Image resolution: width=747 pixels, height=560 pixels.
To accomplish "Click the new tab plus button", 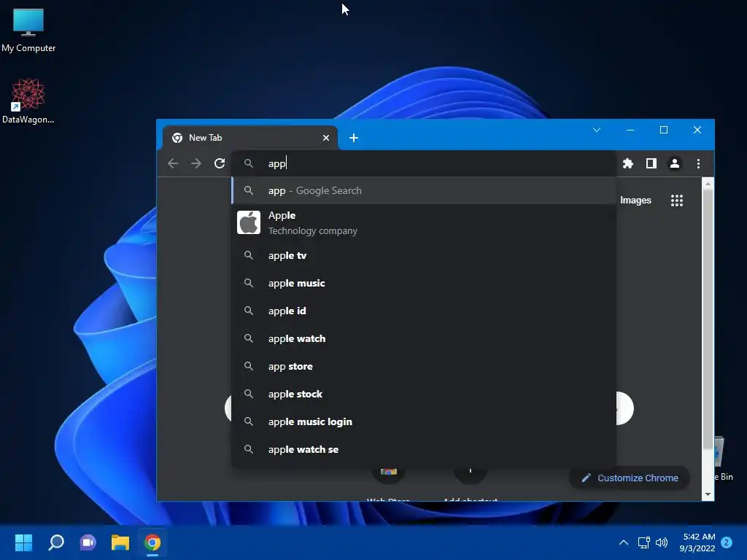I will coord(354,138).
